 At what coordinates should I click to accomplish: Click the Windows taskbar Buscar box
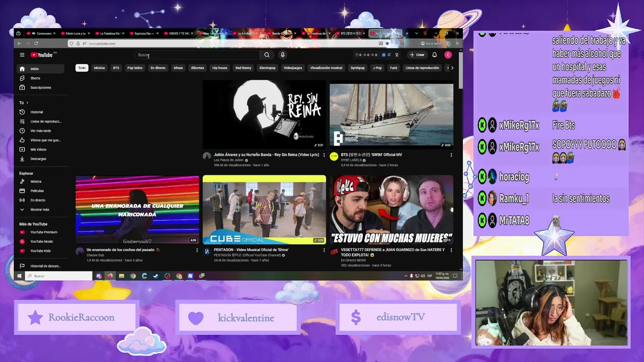(59, 276)
